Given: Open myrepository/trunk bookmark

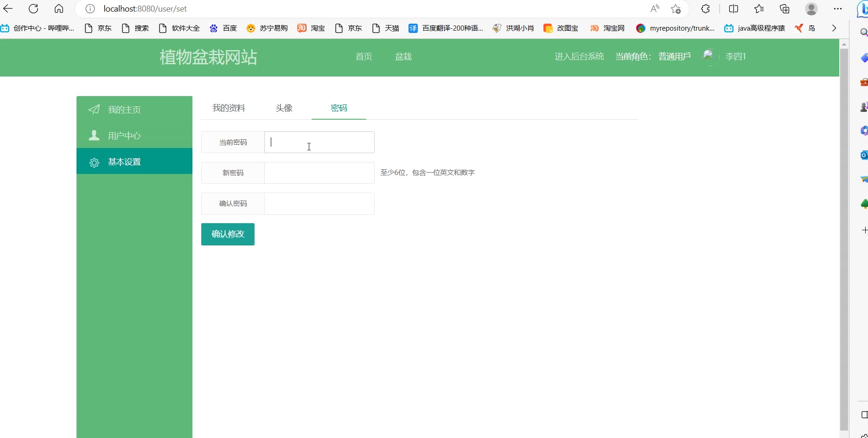Looking at the screenshot, I should point(675,28).
